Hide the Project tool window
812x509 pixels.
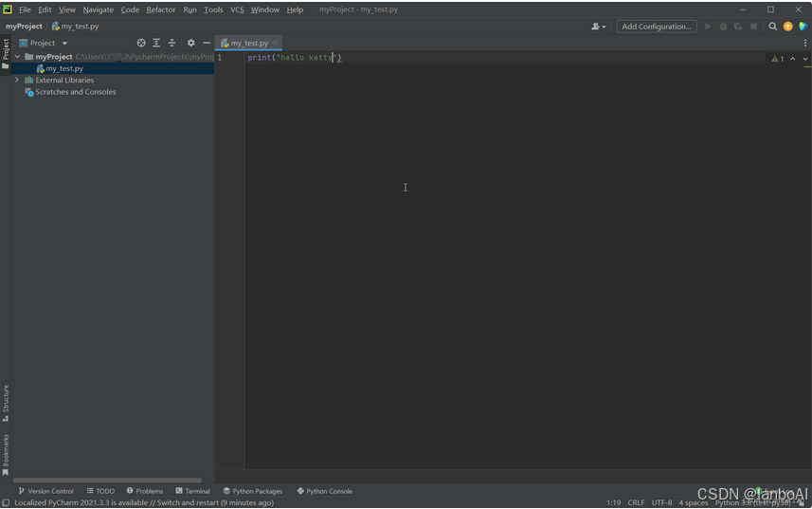(x=207, y=43)
